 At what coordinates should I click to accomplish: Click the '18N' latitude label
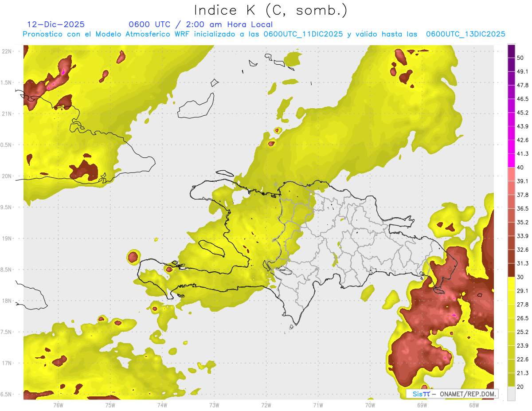tap(7, 301)
